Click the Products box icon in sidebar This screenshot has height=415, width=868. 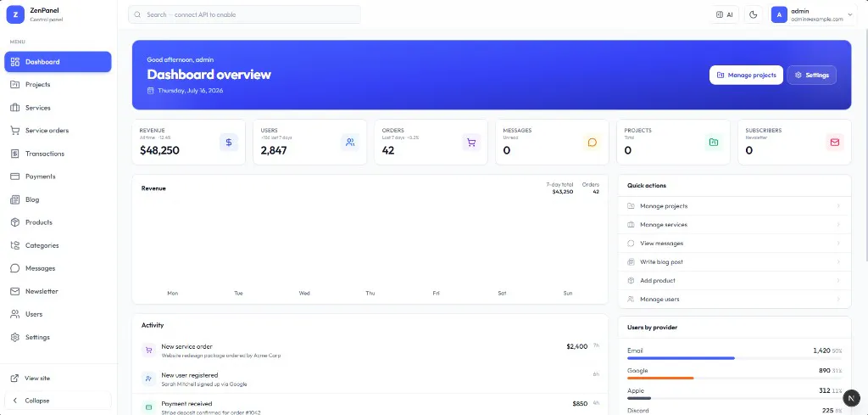[15, 222]
